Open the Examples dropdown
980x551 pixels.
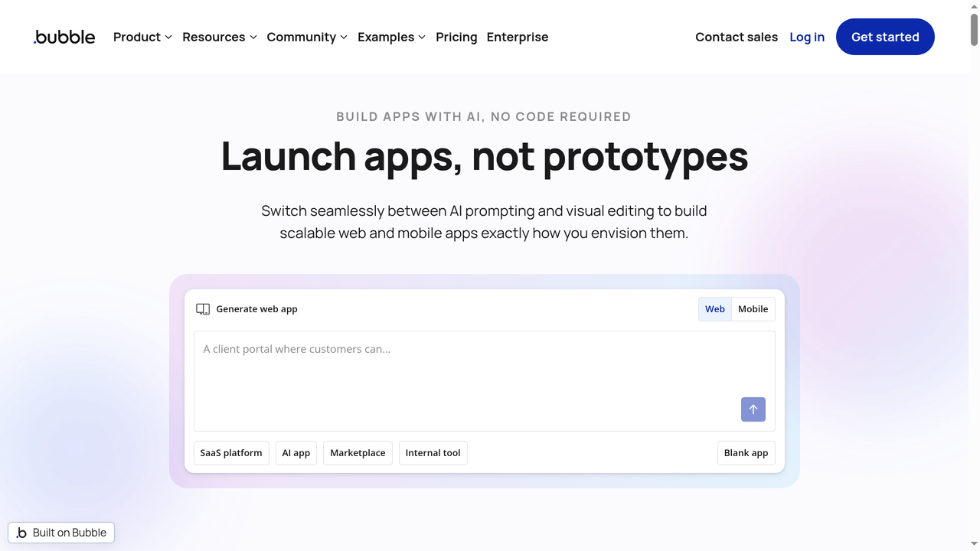click(390, 37)
